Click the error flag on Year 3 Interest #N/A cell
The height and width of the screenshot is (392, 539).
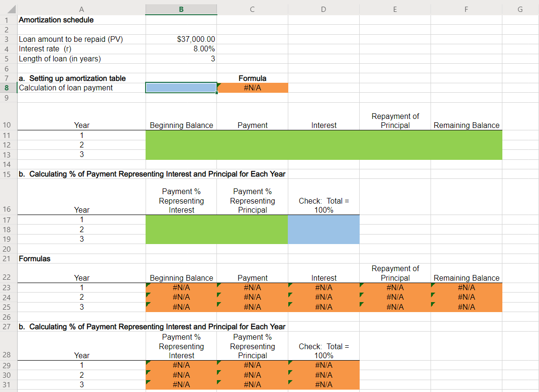290,304
